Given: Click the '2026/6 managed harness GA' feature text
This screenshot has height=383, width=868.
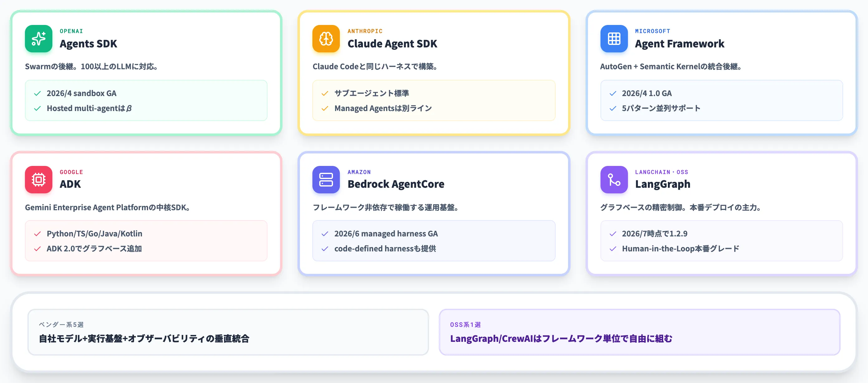Looking at the screenshot, I should [386, 234].
